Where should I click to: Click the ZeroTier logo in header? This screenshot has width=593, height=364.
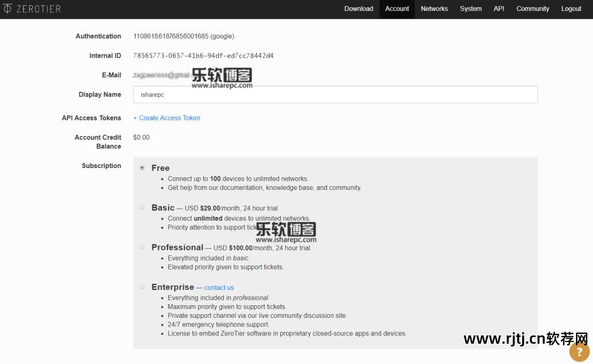(32, 9)
